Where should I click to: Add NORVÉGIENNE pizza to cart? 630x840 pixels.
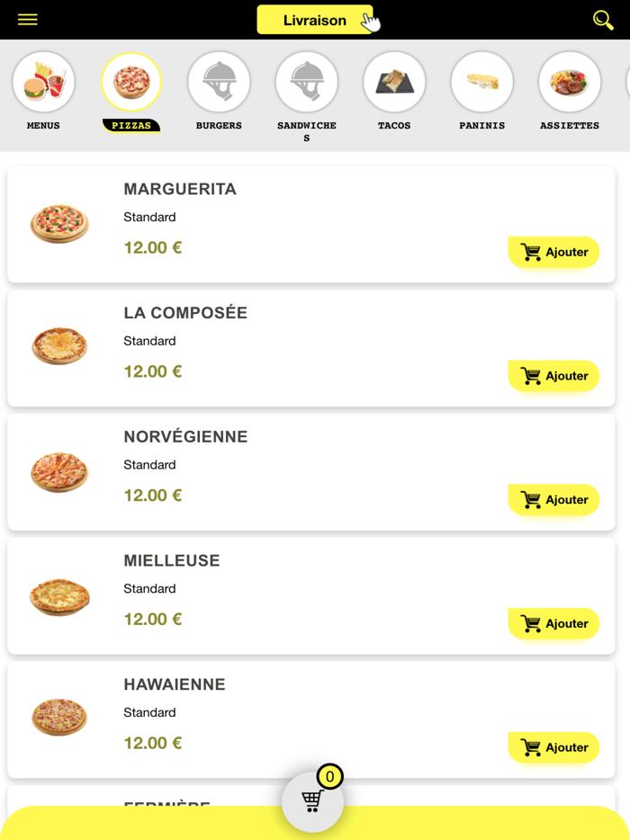[x=553, y=499]
